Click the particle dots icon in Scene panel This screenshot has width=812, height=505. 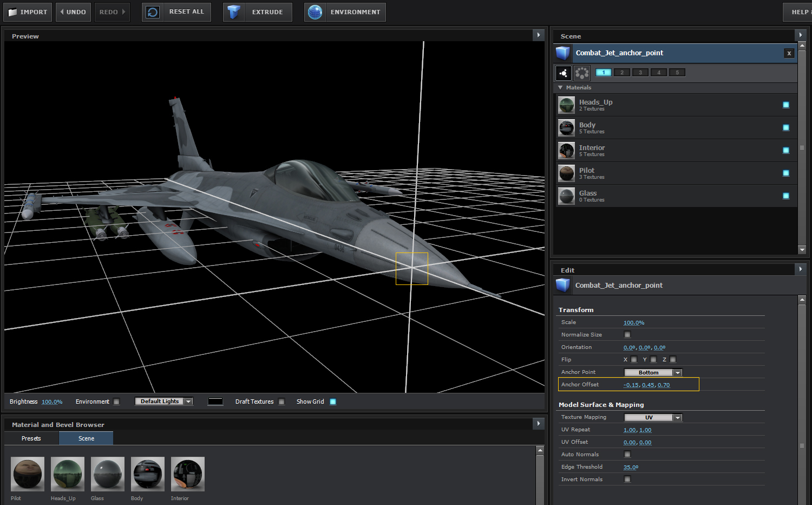564,73
